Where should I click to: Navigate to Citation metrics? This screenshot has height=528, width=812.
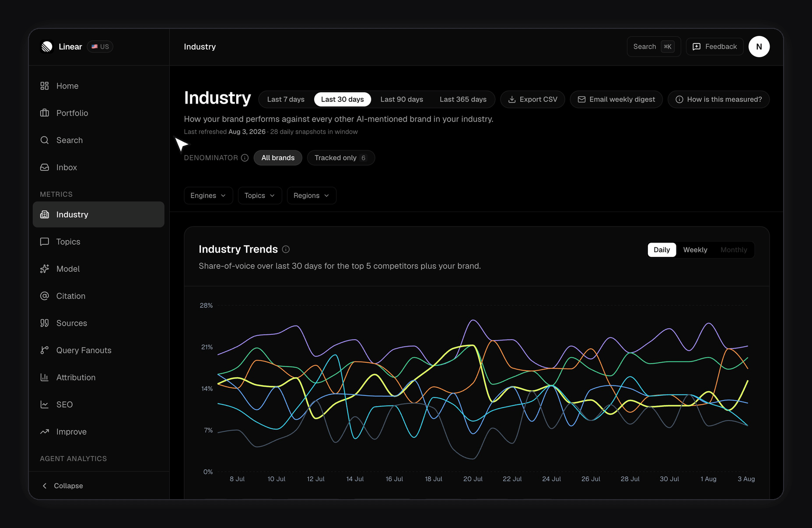point(98,296)
